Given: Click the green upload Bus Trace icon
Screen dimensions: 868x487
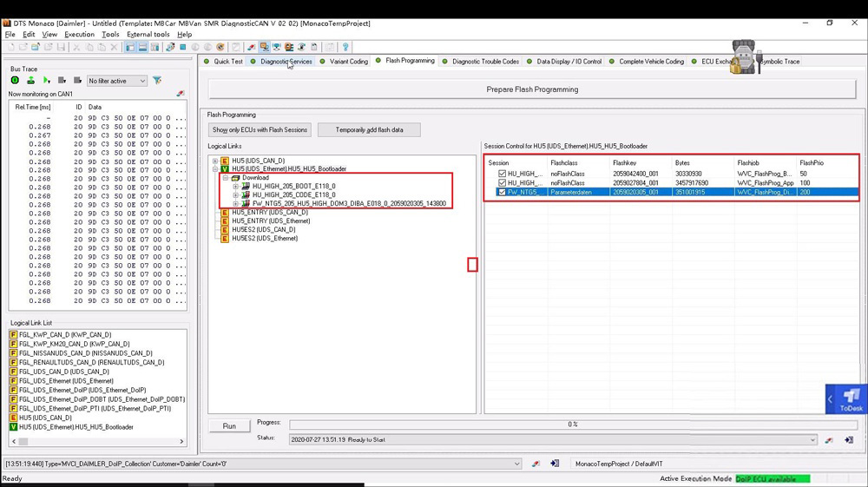Looking at the screenshot, I should click(30, 81).
